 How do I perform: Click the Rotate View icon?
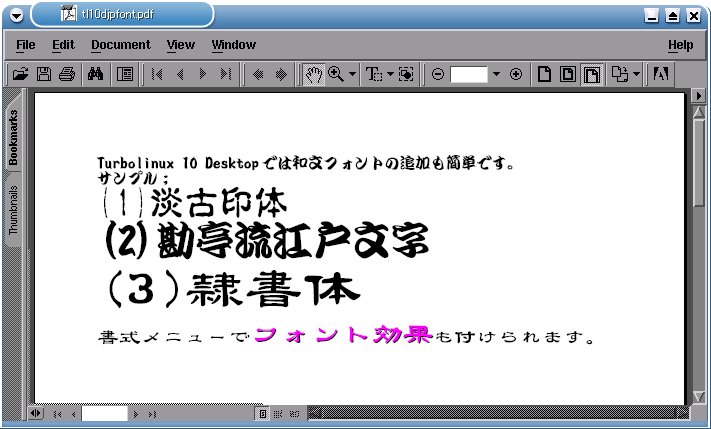(619, 74)
